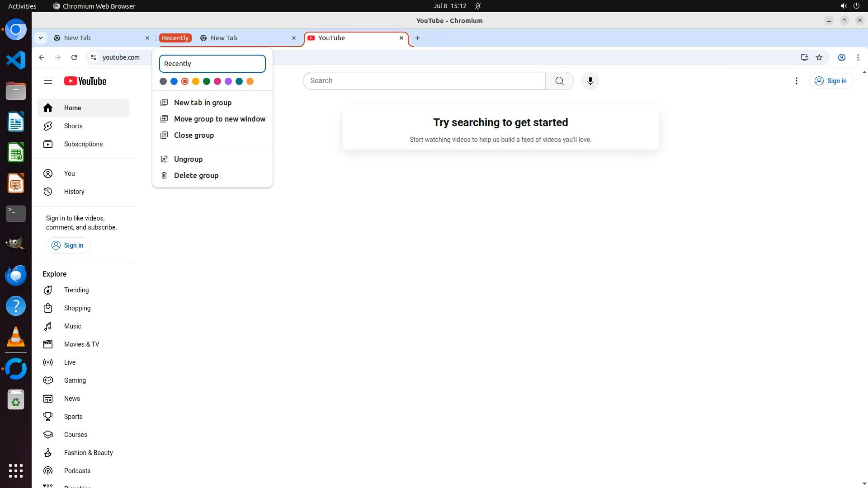Click the microphone voice search icon

pyautogui.click(x=590, y=81)
